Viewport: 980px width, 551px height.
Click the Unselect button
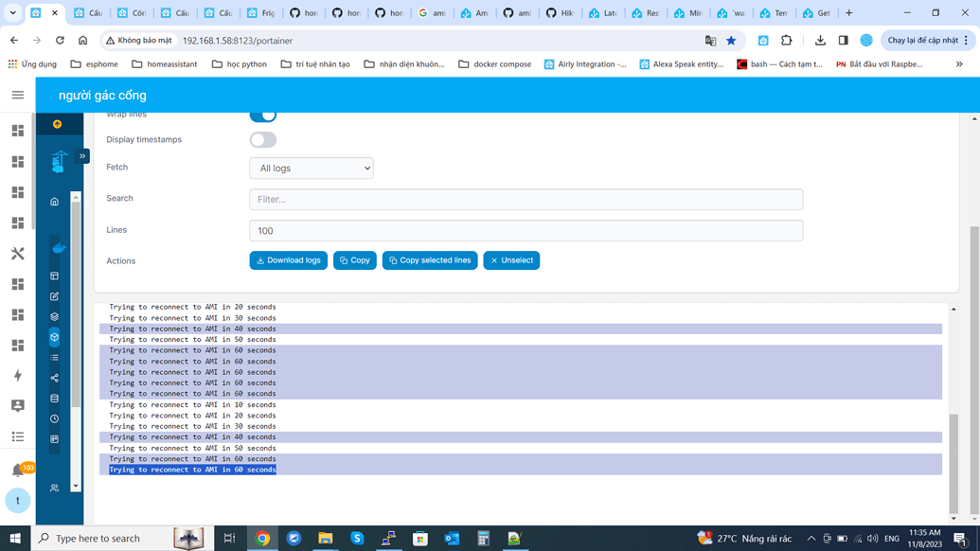[510, 260]
